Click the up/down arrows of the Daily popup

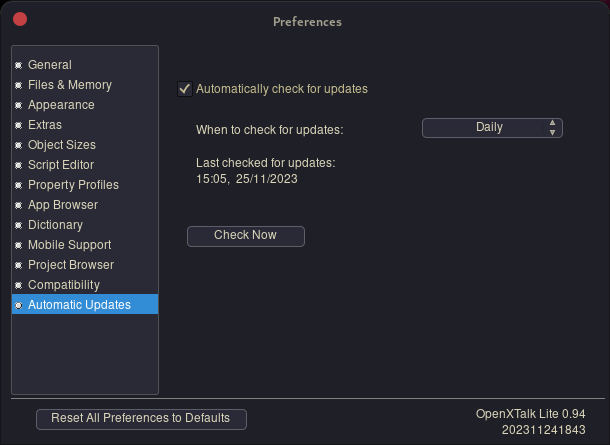point(552,128)
